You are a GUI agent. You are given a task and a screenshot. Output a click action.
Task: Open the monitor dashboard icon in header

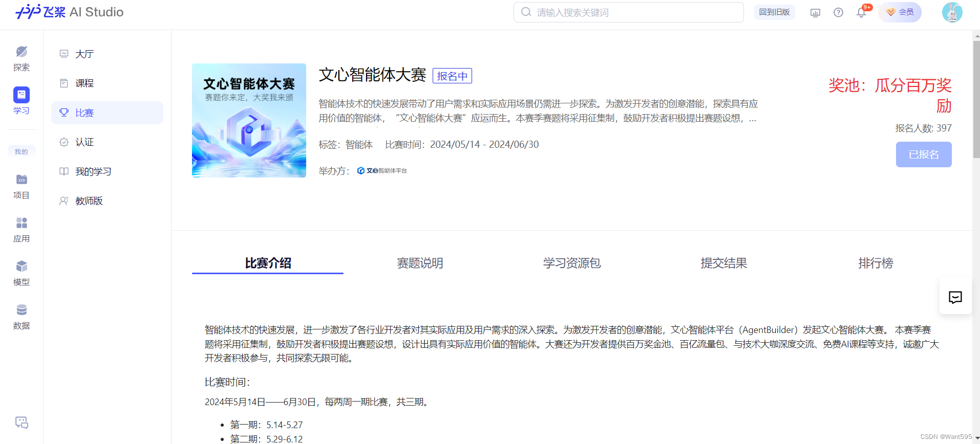tap(815, 12)
